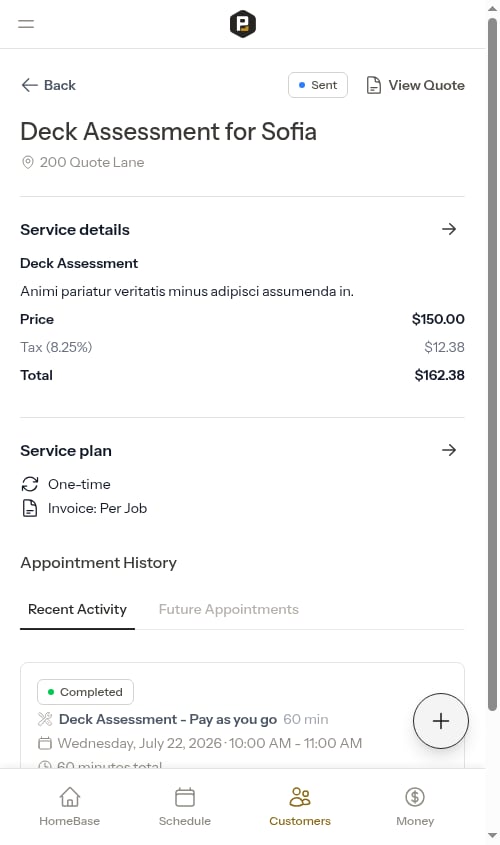Go back using the Back link
The width and height of the screenshot is (500, 845).
point(48,85)
